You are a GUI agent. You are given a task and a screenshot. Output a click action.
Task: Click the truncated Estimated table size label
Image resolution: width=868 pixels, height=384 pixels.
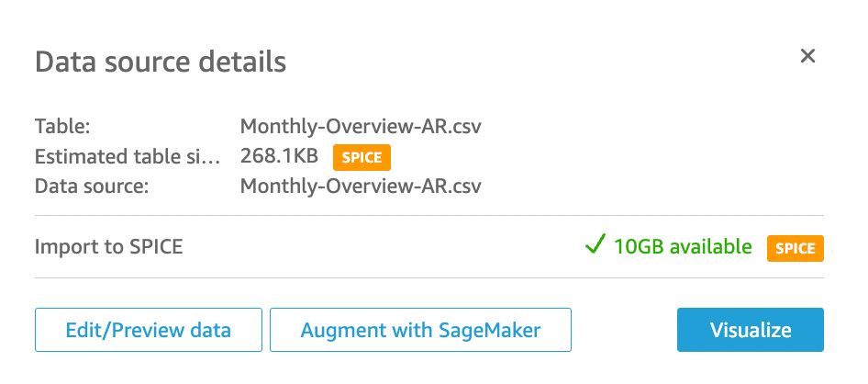128,156
